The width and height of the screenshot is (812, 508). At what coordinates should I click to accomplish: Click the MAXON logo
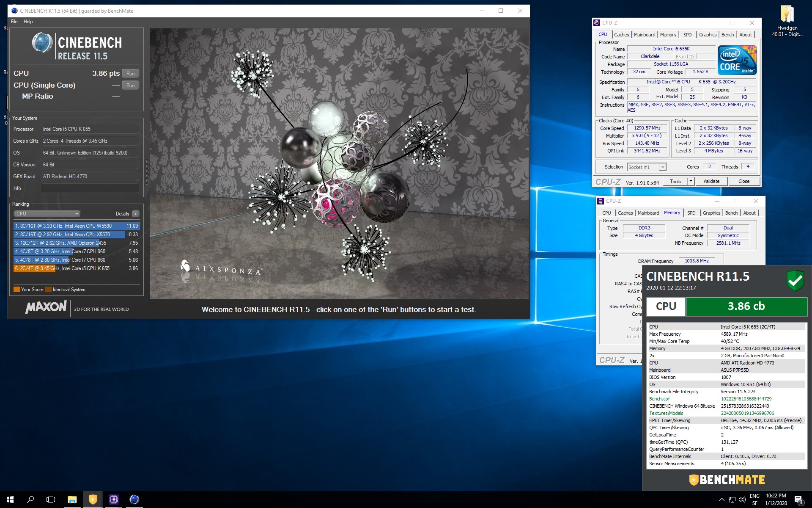pos(46,307)
